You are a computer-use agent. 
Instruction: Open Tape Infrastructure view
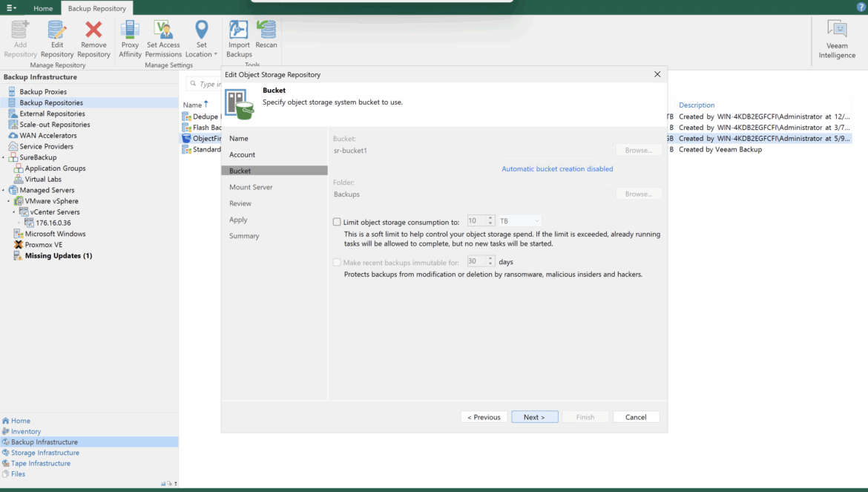pos(40,463)
